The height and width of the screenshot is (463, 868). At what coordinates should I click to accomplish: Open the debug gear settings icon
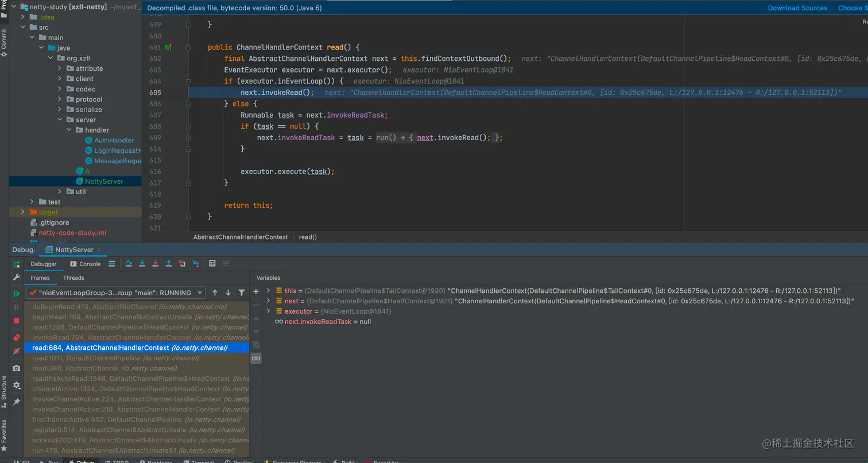coord(17,385)
